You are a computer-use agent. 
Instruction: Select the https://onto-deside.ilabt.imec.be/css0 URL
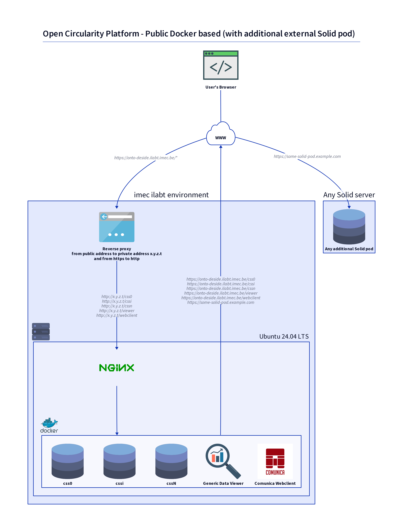point(221,279)
